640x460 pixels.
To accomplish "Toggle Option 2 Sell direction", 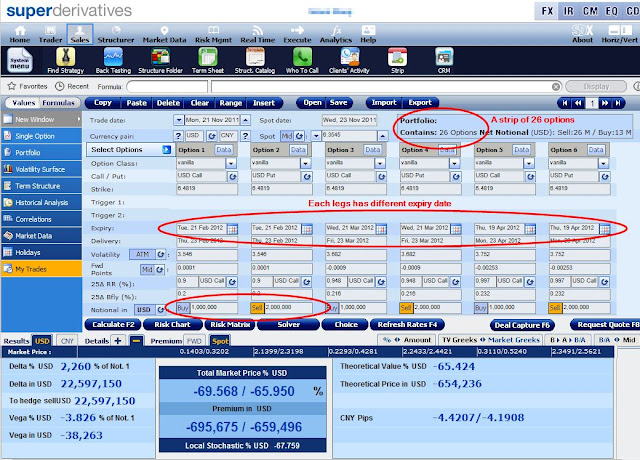I will (x=257, y=308).
